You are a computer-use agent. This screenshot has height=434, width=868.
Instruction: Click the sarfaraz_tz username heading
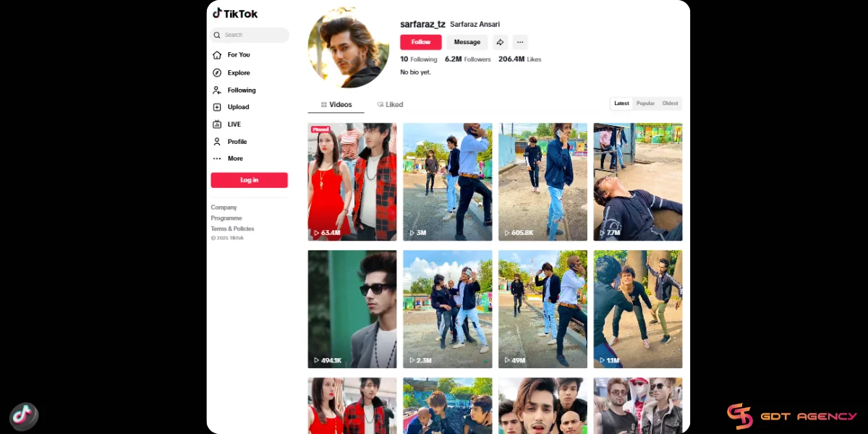422,24
